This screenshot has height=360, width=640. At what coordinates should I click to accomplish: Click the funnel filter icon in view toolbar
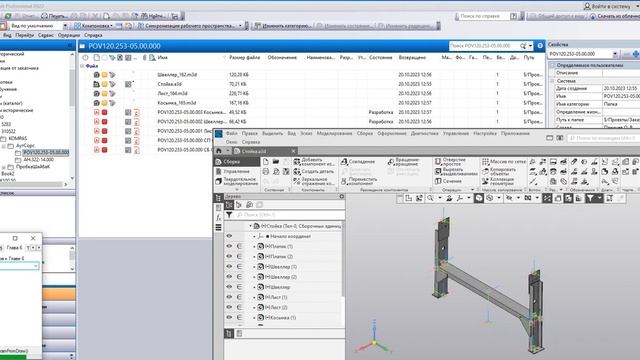(590, 198)
